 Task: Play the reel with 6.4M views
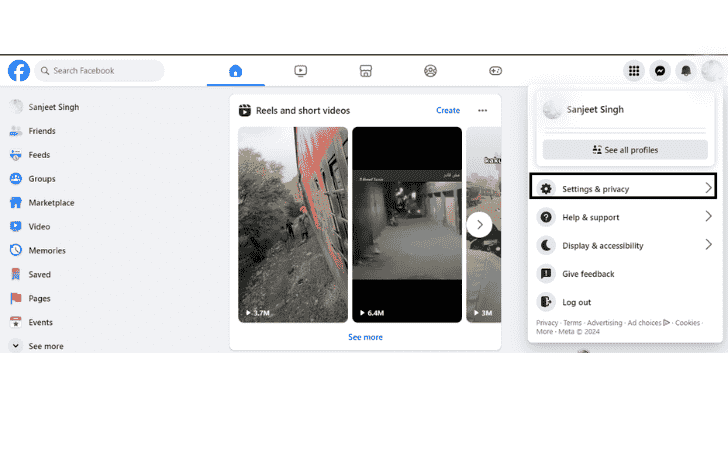tap(407, 225)
